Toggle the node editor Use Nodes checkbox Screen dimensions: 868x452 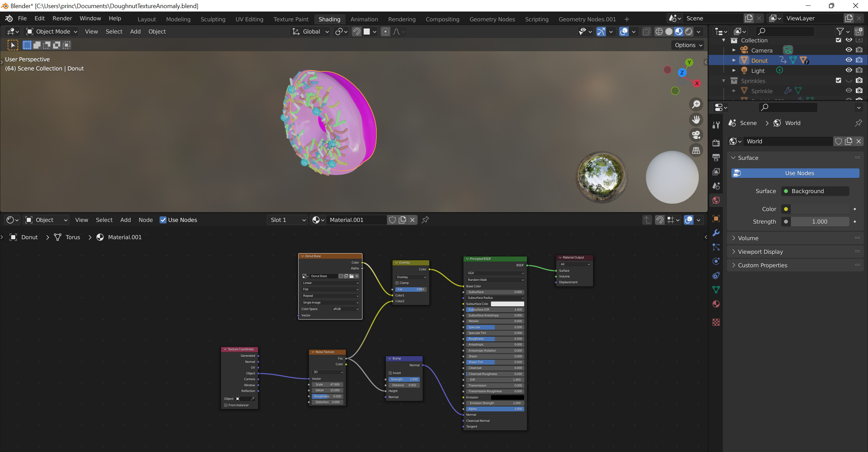click(x=163, y=220)
